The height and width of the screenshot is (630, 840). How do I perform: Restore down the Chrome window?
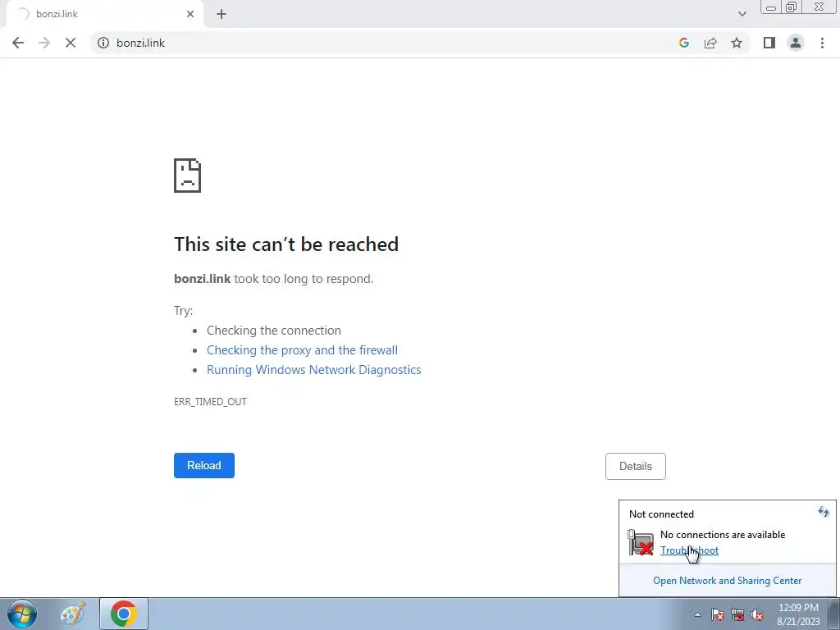[x=791, y=7]
